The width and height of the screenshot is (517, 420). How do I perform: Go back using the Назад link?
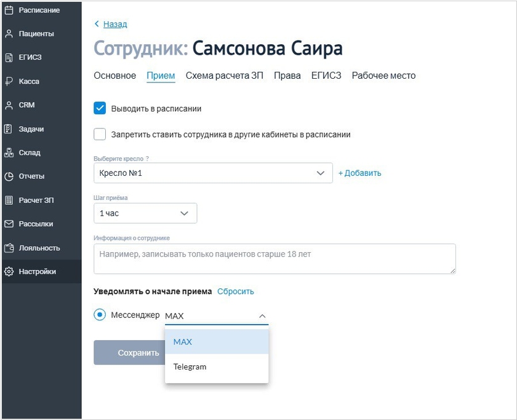114,24
